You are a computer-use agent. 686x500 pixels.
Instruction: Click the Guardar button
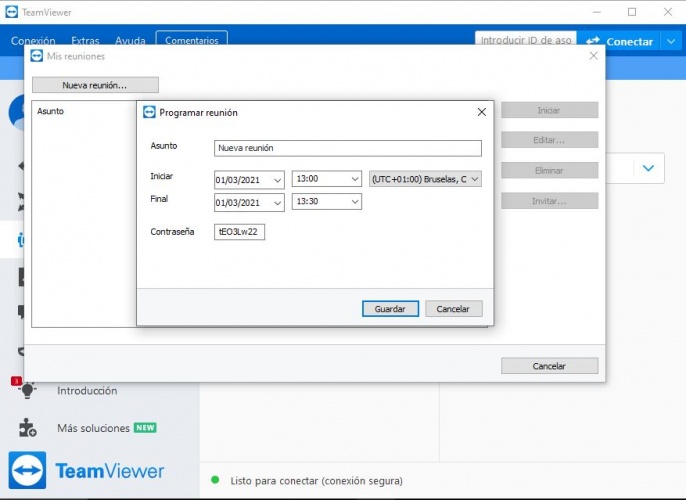(x=390, y=309)
